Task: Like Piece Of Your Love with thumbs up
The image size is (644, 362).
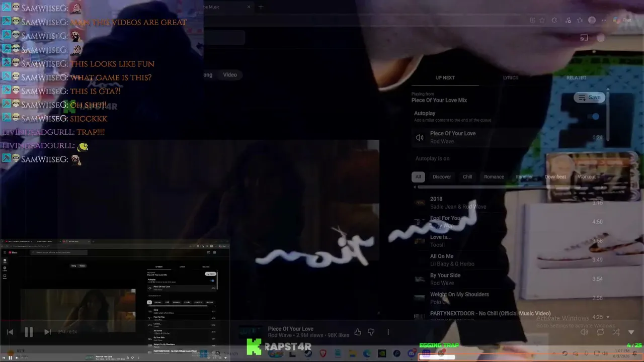Action: 358,332
